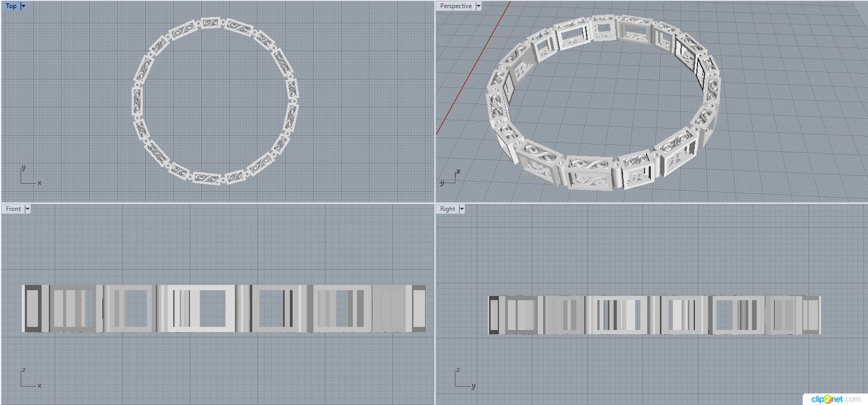Open the Front viewport dropdown arrow

coord(28,209)
